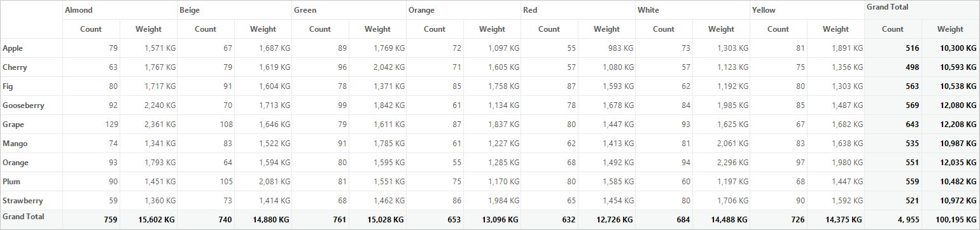This screenshot has height=230, width=980.
Task: Select the White column group header
Action: point(692,10)
